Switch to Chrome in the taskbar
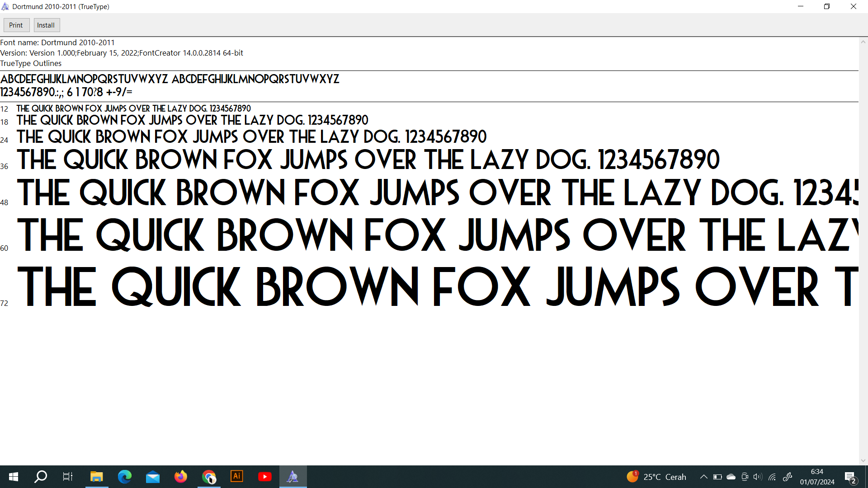This screenshot has height=488, width=868. 209,477
